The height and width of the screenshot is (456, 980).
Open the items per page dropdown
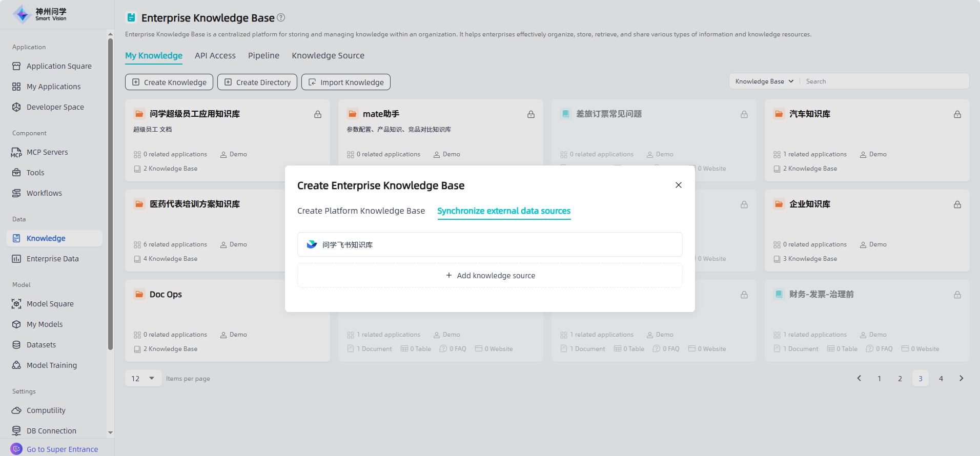pos(143,379)
